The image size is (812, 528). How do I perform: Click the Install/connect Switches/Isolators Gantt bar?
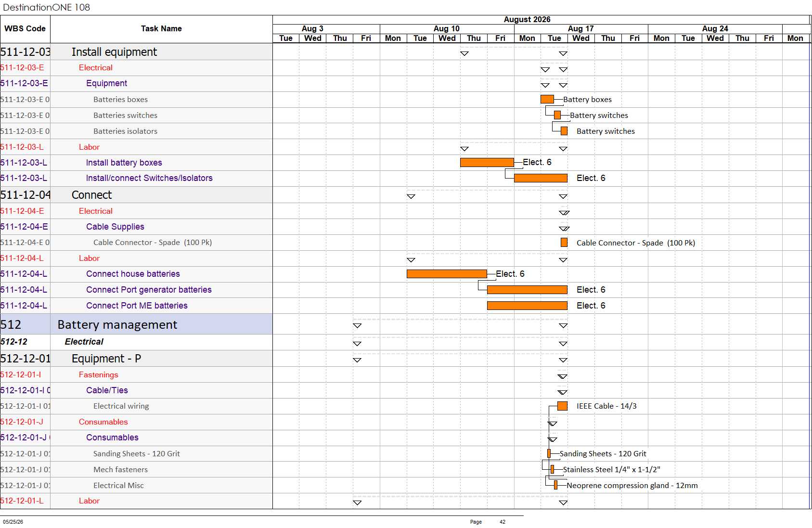click(x=541, y=178)
